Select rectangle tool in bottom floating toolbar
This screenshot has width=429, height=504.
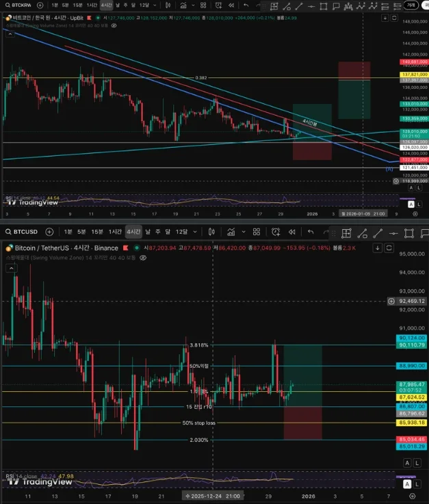(408, 233)
